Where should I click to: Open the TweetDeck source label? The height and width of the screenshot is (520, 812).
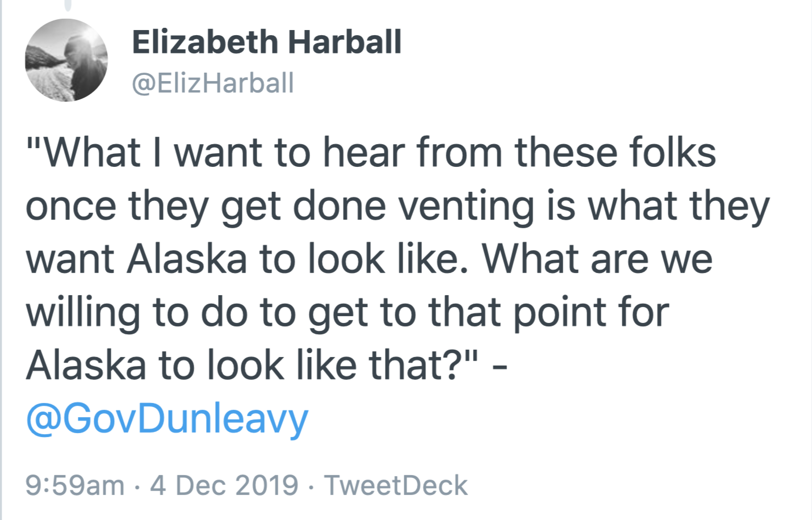pos(395,486)
